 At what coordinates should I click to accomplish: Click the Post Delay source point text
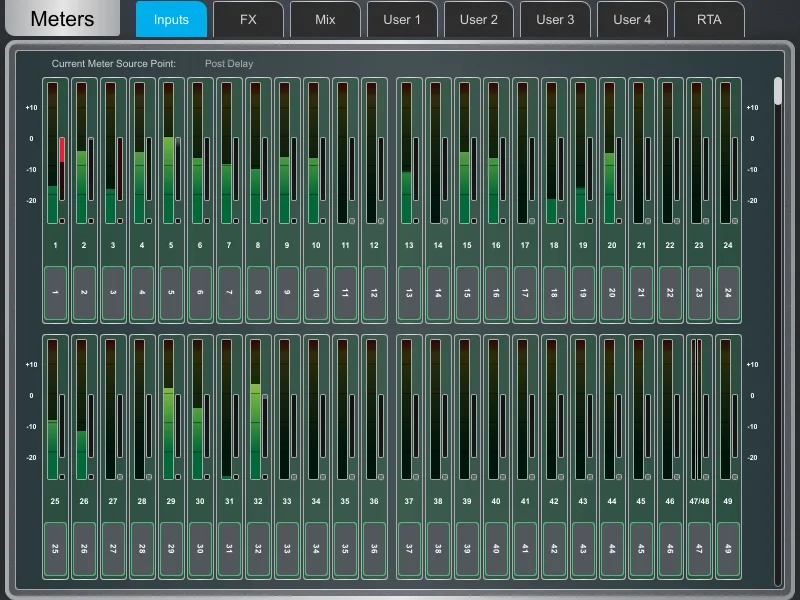(x=229, y=64)
